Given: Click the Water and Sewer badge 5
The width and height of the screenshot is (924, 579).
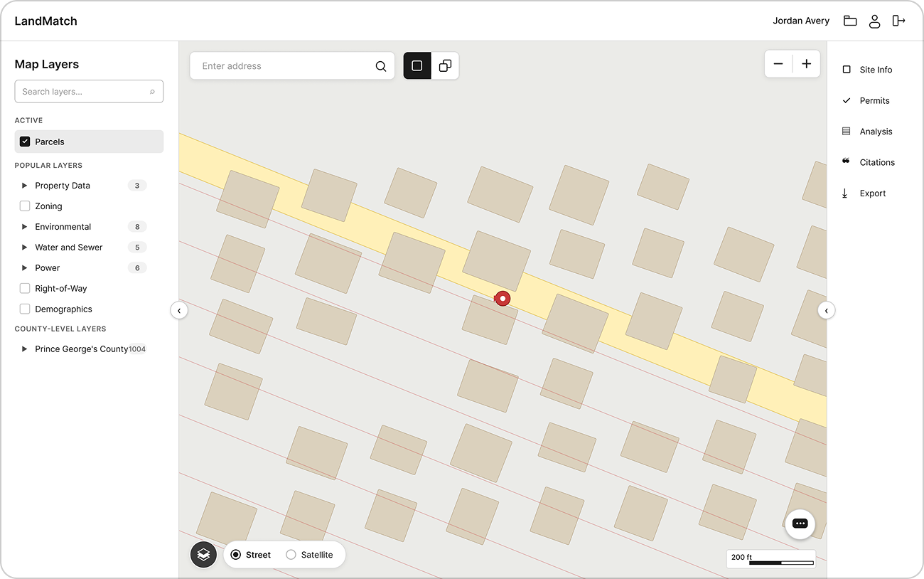Looking at the screenshot, I should point(137,248).
